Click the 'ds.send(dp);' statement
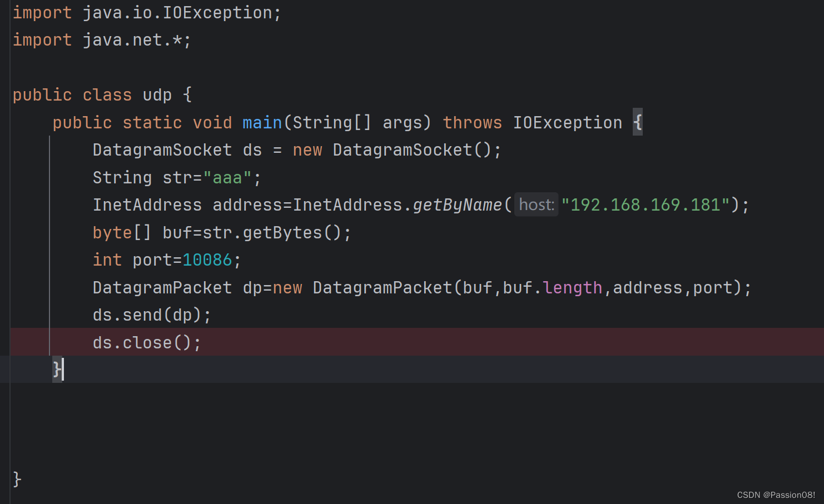Screen dimensions: 824x504 tap(152, 315)
